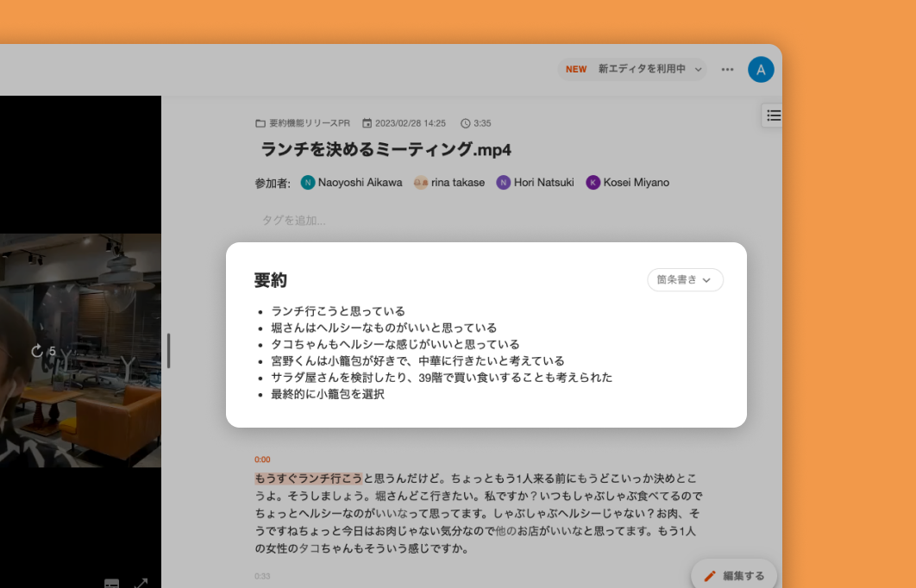Click the ランチを決めるミーティング.mp4 title

pos(386,150)
